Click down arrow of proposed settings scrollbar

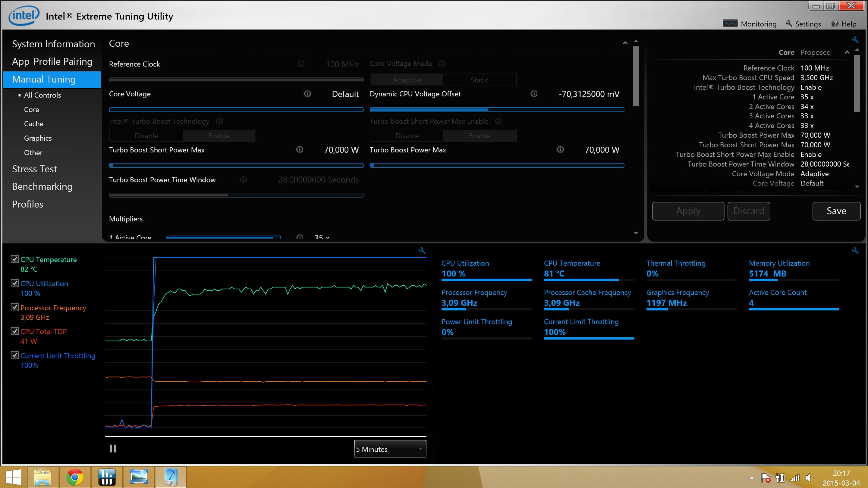click(x=857, y=186)
